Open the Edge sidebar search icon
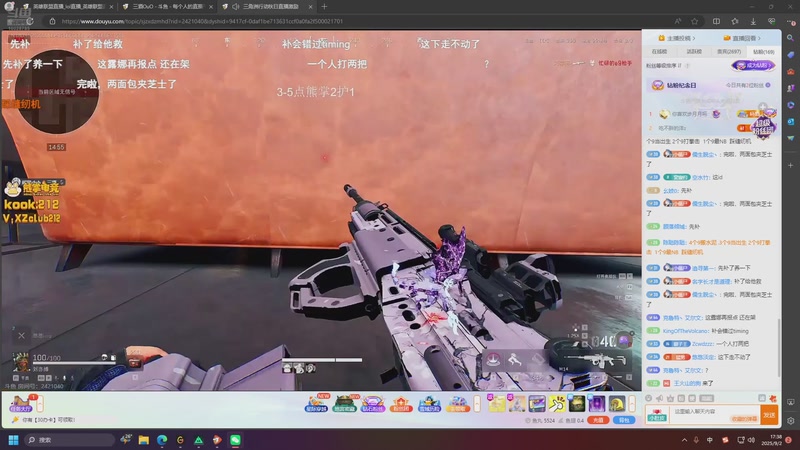 (790, 38)
